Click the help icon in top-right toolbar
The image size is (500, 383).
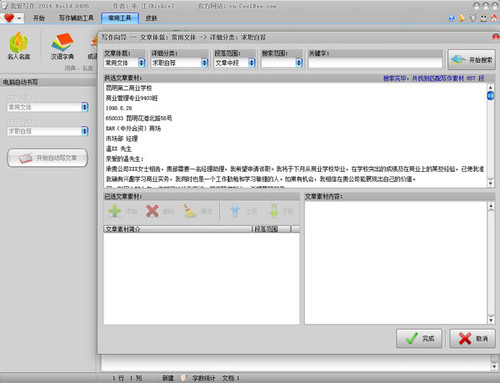point(452,18)
